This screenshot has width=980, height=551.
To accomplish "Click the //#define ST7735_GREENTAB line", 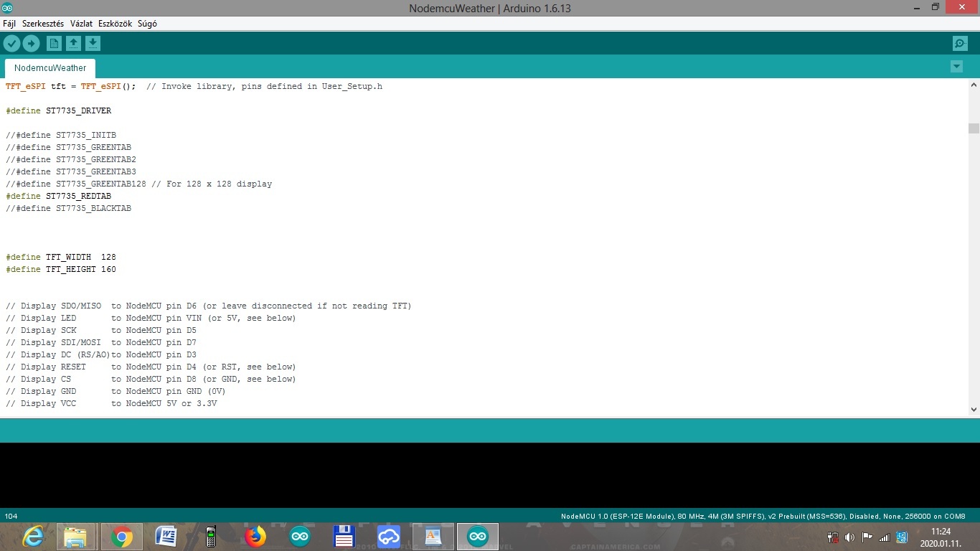I will pos(68,147).
